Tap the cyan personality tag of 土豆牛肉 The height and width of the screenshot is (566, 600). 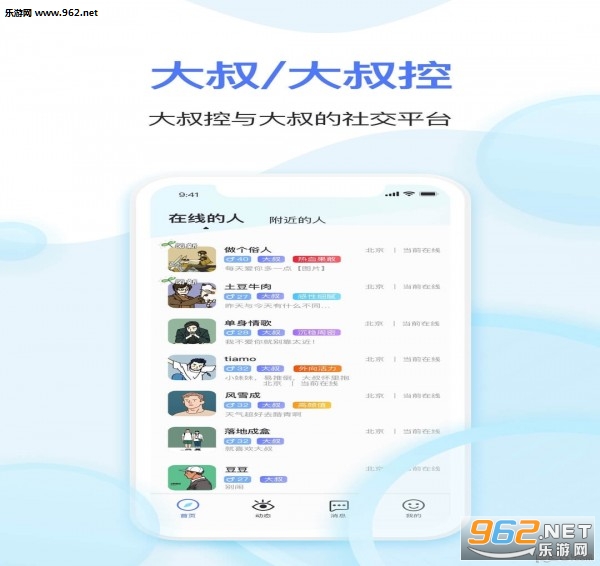(x=317, y=296)
